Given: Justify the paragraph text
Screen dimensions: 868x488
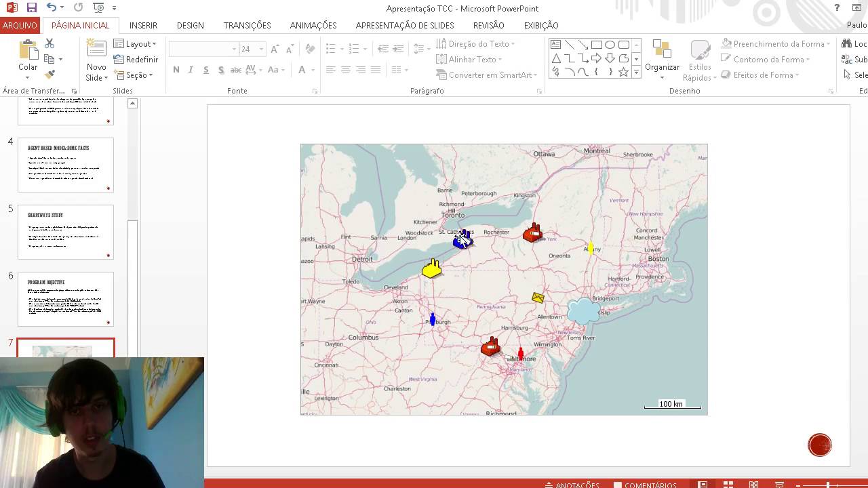Looking at the screenshot, I should pyautogui.click(x=375, y=70).
